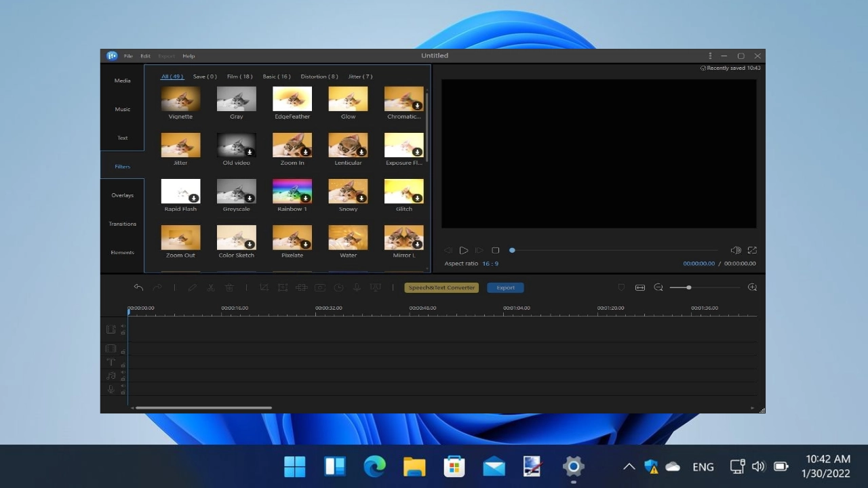Click the voiceover track microphone icon
The height and width of the screenshot is (488, 868).
click(x=111, y=389)
